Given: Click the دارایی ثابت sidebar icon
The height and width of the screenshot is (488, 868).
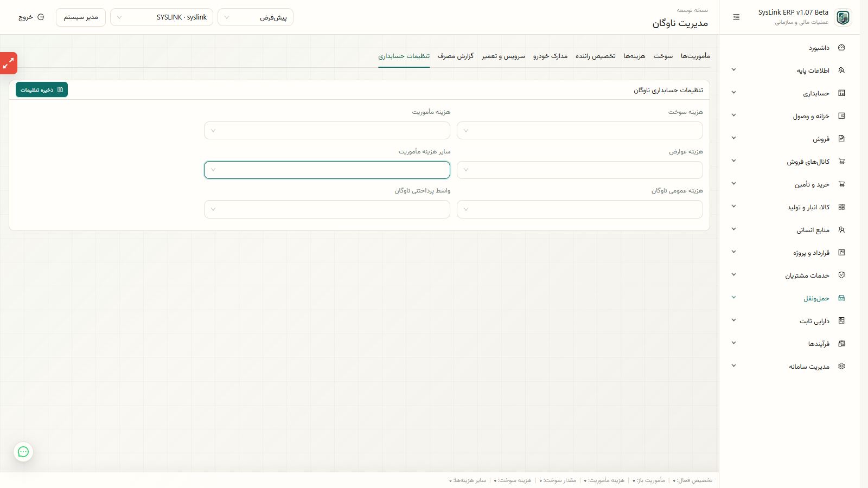Looking at the screenshot, I should [x=841, y=321].
